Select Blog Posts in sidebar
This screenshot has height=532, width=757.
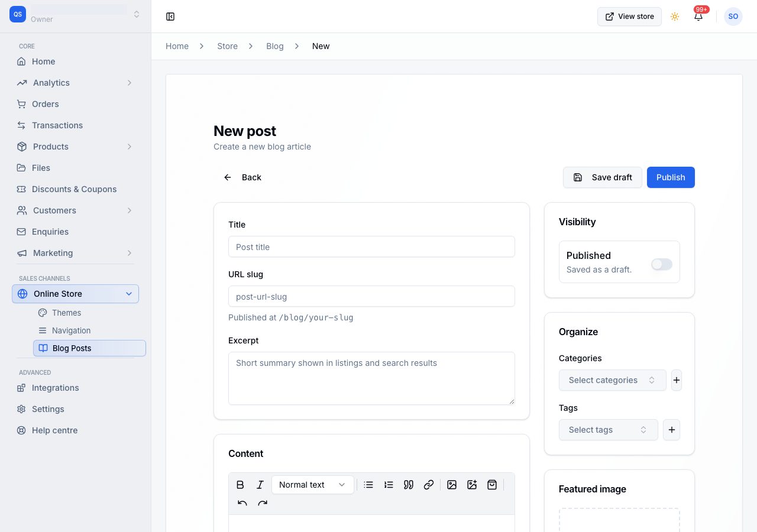point(89,348)
